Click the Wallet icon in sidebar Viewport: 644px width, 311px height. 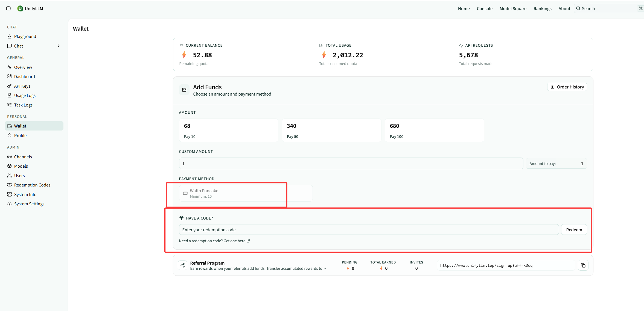[10, 126]
